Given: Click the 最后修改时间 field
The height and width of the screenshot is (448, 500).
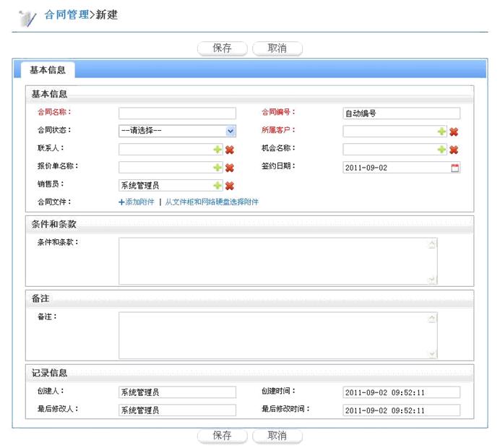Looking at the screenshot, I should 402,410.
